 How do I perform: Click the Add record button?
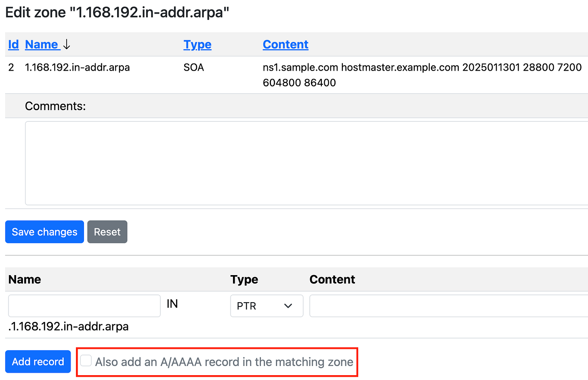(x=38, y=361)
